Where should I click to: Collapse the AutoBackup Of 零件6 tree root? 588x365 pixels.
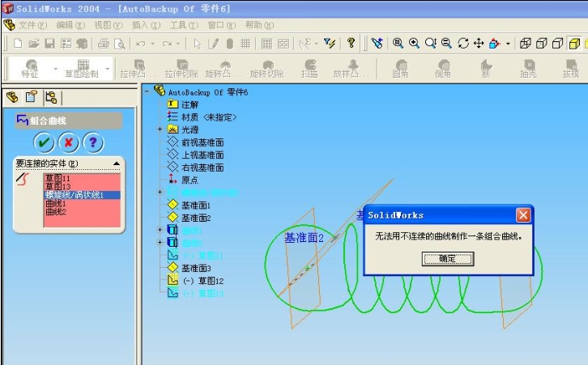tap(147, 91)
